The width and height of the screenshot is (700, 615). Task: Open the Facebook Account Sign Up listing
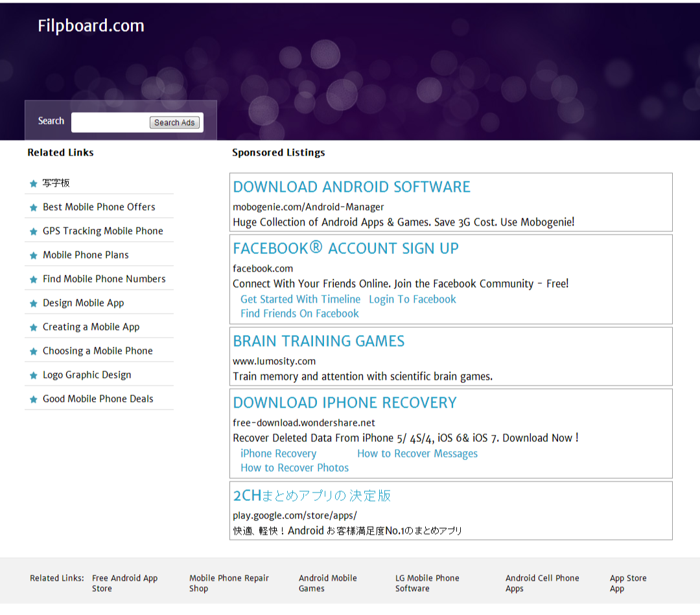click(346, 248)
